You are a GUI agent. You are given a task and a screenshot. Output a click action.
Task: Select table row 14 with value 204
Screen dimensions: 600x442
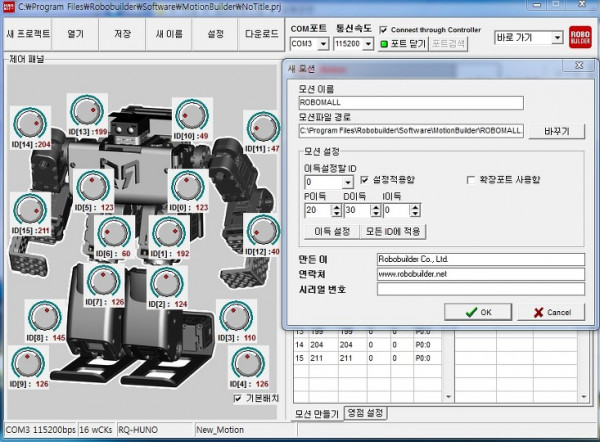pyautogui.click(x=367, y=345)
